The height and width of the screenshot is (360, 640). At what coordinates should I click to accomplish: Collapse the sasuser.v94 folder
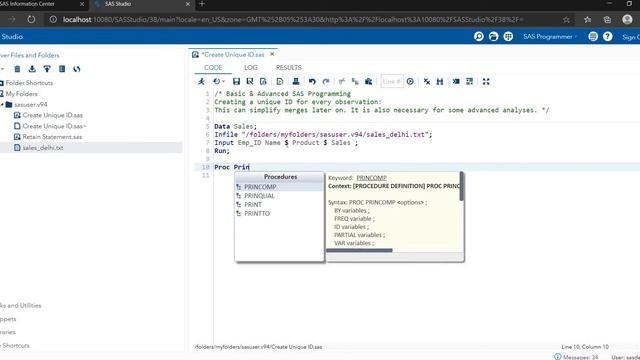[2, 105]
